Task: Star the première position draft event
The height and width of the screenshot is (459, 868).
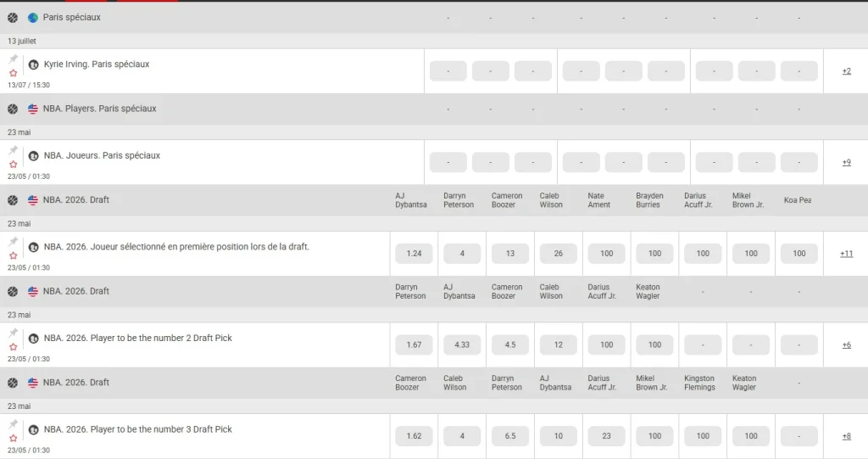Action: point(14,255)
